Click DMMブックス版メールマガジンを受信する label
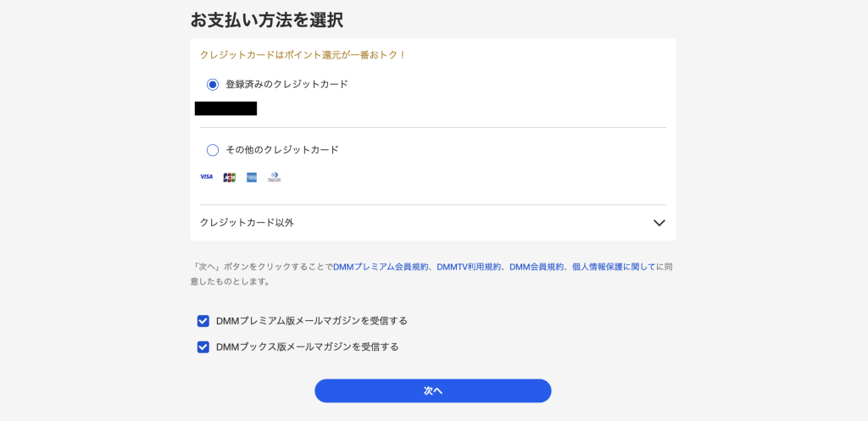The width and height of the screenshot is (868, 421). (307, 346)
